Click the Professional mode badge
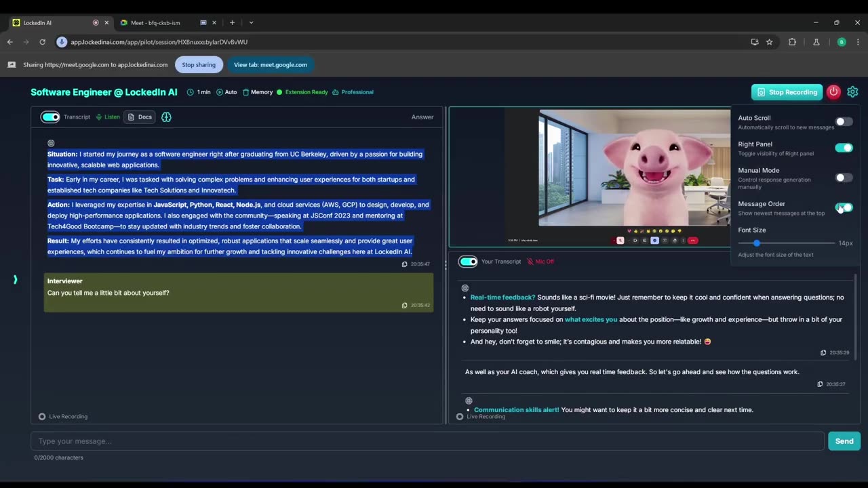 tap(353, 92)
